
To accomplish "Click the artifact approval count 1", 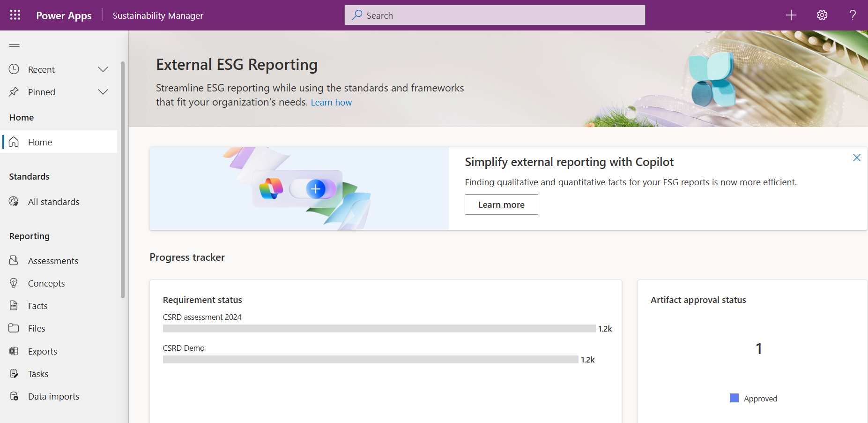I will pyautogui.click(x=759, y=348).
